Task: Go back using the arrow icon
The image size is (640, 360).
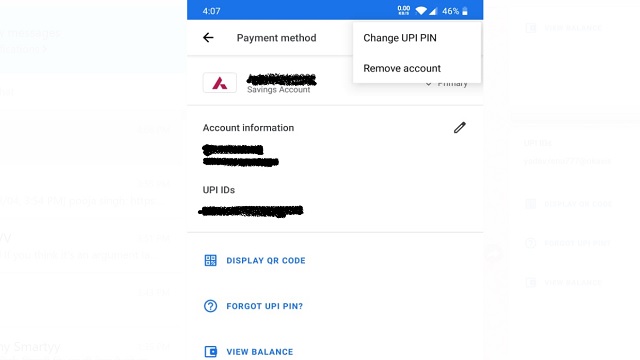Action: tap(208, 38)
